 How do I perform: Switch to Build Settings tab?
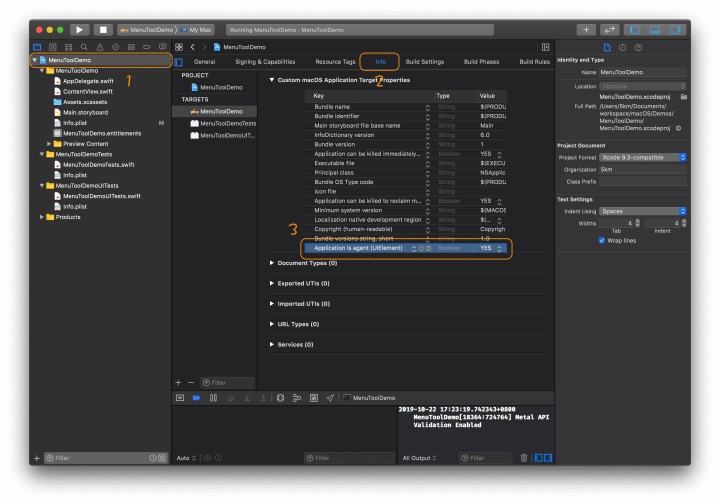[425, 62]
